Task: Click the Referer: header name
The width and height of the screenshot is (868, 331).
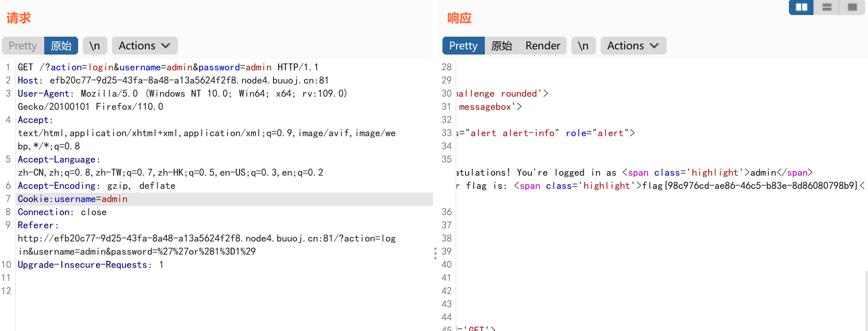Action: (38, 225)
